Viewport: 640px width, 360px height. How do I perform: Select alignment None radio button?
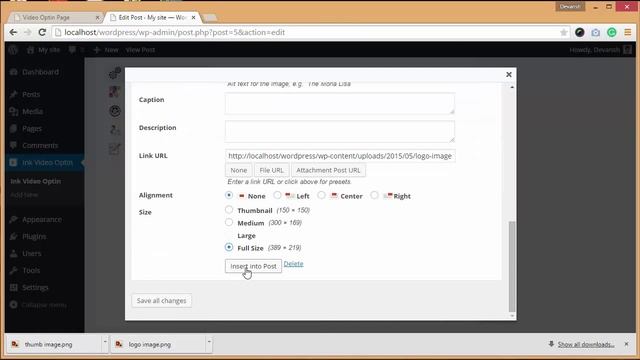coord(229,195)
